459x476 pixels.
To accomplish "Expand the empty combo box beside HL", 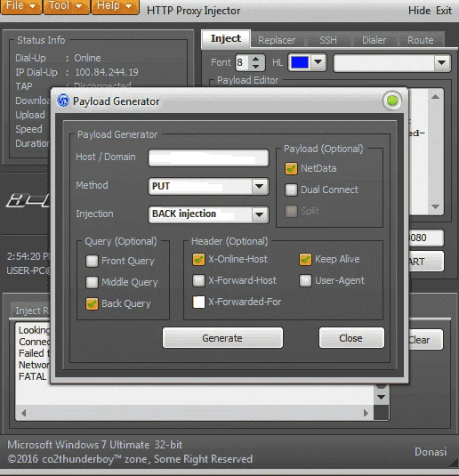I will click(441, 63).
